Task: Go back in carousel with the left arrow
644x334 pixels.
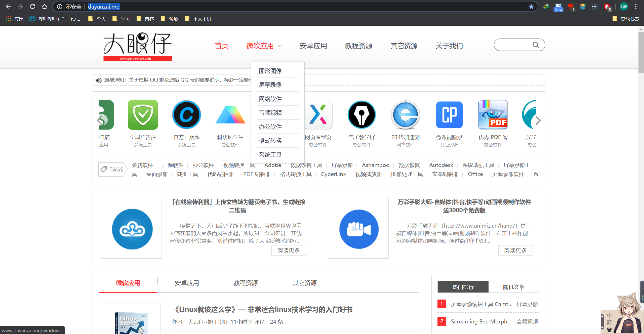Action: point(100,120)
